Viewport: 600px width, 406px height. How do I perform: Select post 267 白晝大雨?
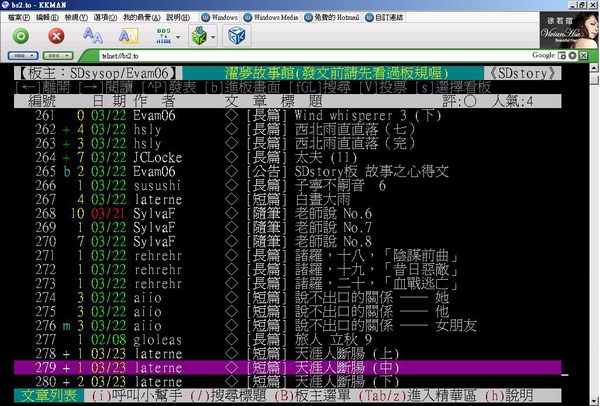(x=288, y=200)
